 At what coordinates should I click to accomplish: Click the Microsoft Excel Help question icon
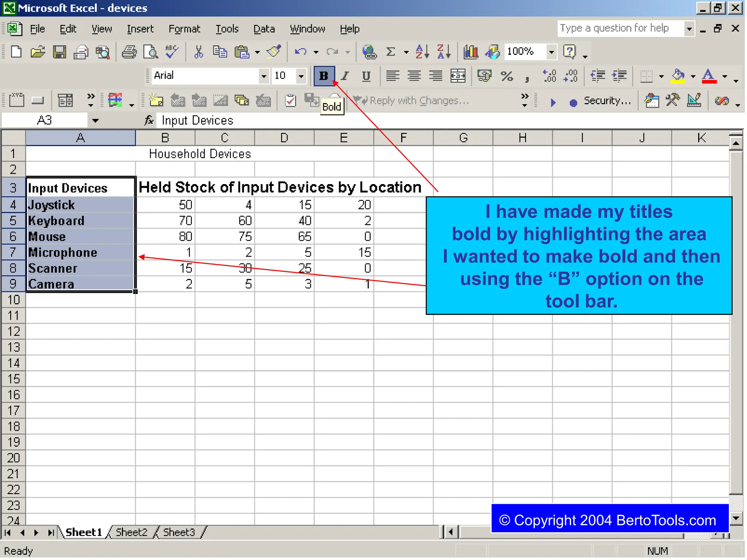click(x=569, y=52)
